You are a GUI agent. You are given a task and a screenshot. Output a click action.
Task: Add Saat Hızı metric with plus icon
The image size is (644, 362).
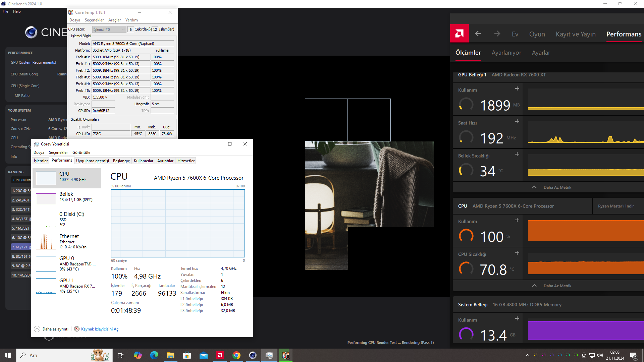(x=517, y=121)
